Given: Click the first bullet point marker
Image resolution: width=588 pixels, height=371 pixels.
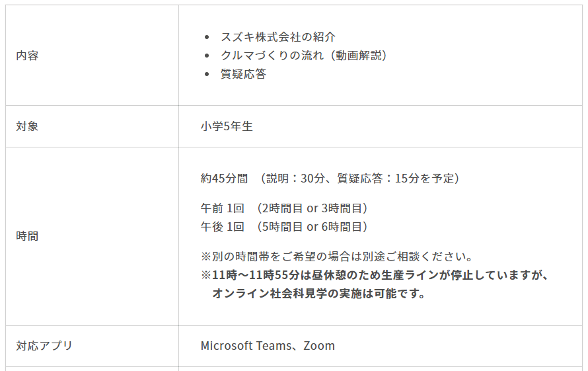Looking at the screenshot, I should coord(207,37).
